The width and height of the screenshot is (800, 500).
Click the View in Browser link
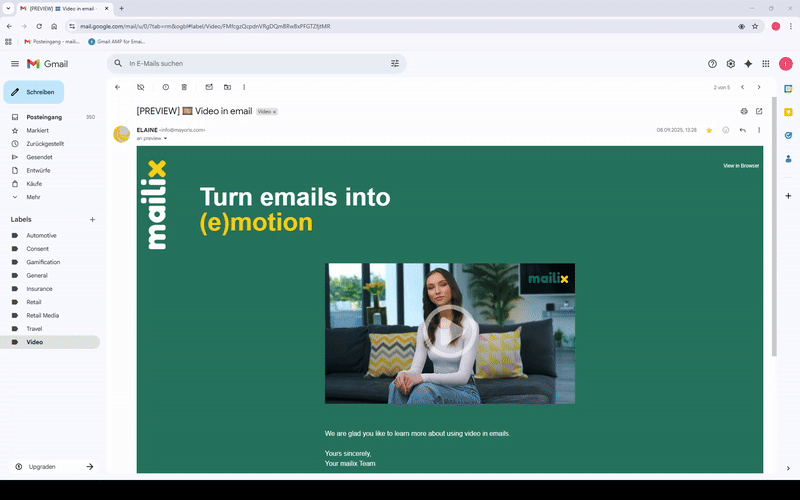coord(741,165)
